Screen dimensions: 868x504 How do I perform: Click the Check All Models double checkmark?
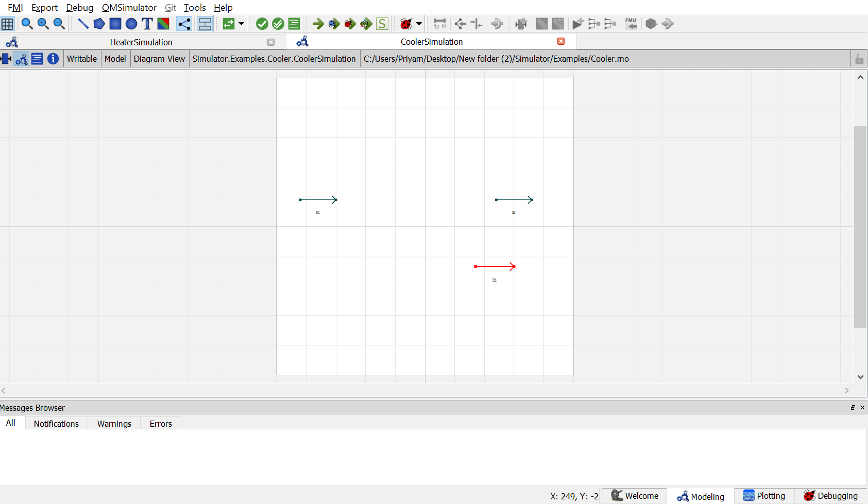tap(278, 24)
